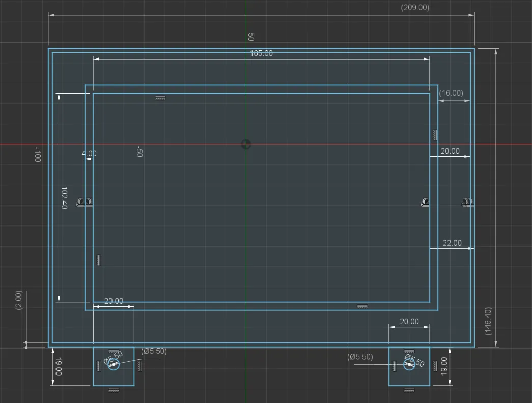532x403 pixels.
Task: Select the 102.40 height dimension
Action: click(64, 198)
